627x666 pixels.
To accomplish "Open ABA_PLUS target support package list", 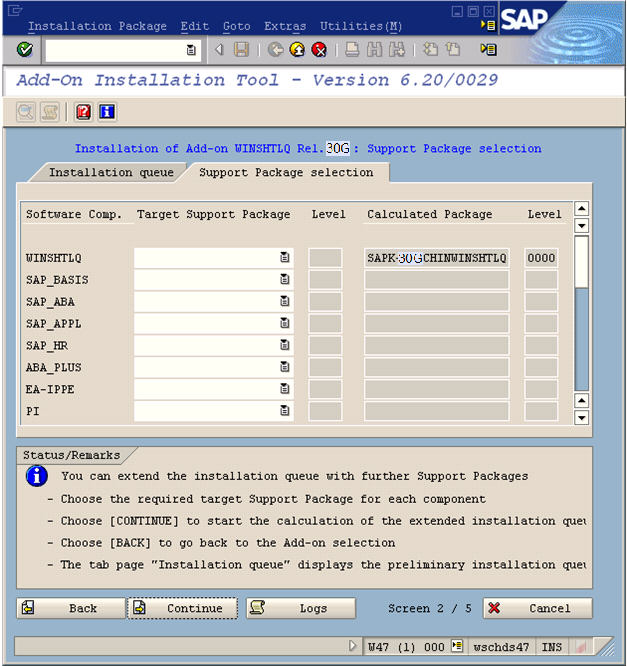I will (285, 367).
